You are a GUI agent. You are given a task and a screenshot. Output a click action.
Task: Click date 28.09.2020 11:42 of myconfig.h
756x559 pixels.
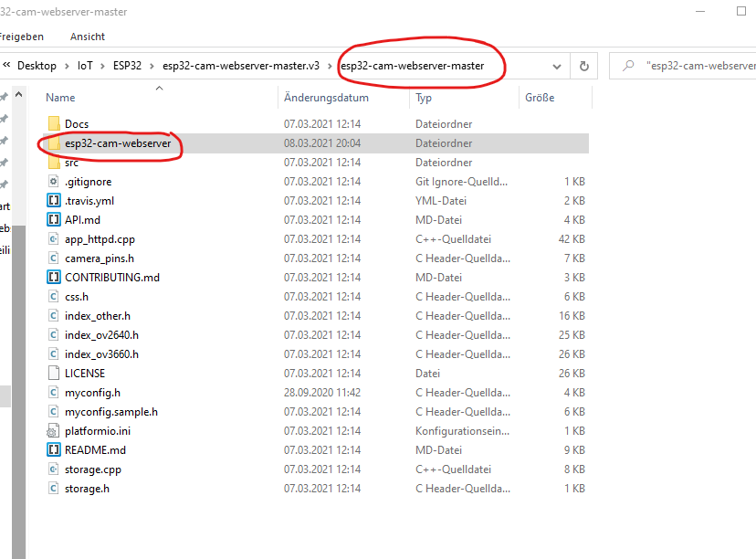coord(322,393)
